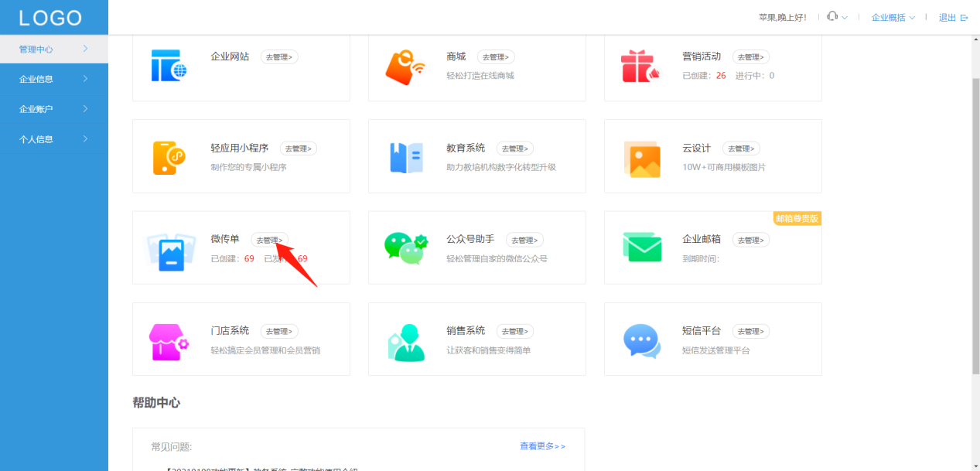Click the 企业邮箱 envelope icon

click(x=642, y=247)
